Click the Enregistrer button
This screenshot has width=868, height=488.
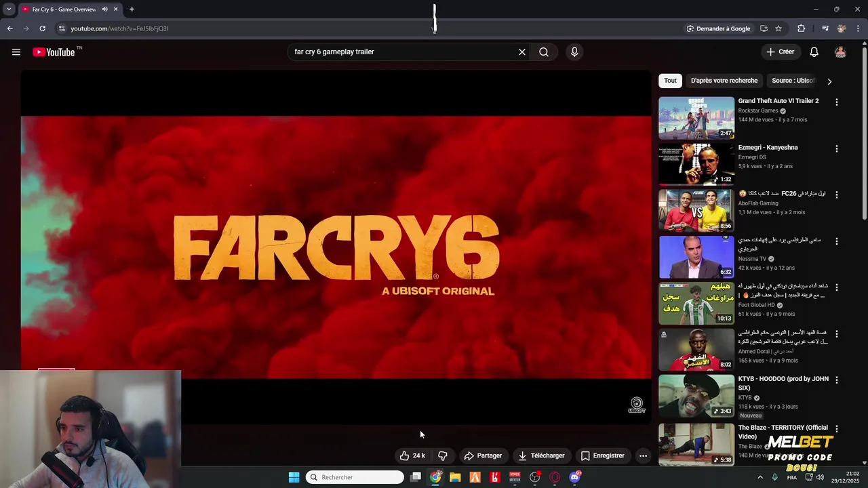[x=602, y=455]
